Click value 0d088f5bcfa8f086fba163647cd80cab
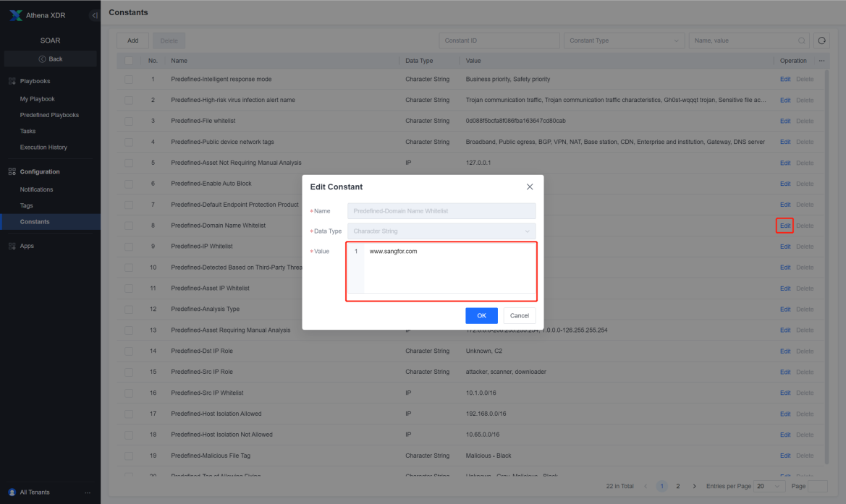846x504 pixels. click(x=515, y=121)
